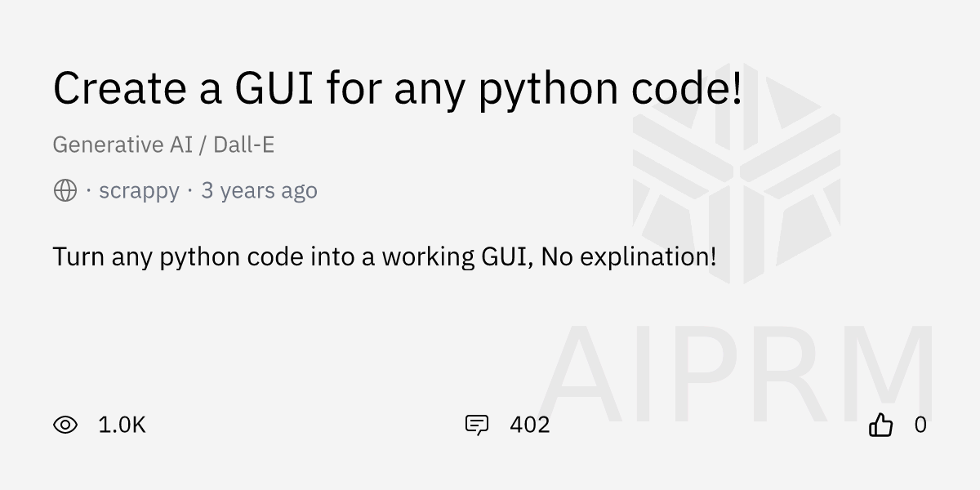Image resolution: width=980 pixels, height=490 pixels.
Task: Click 'Turn' starting the description
Action: coord(78,256)
